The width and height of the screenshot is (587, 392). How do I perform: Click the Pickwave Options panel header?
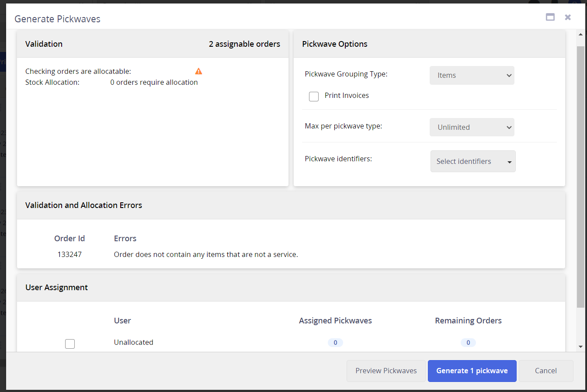point(334,44)
